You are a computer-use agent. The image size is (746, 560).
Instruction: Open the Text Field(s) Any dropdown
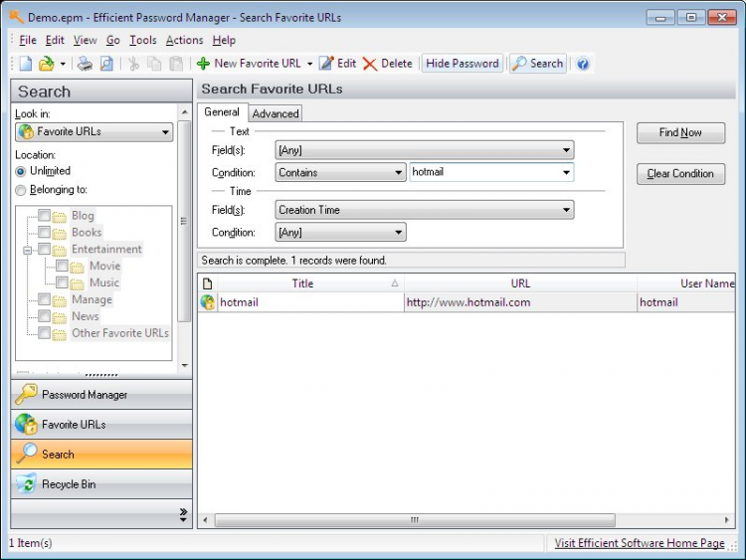pos(425,150)
